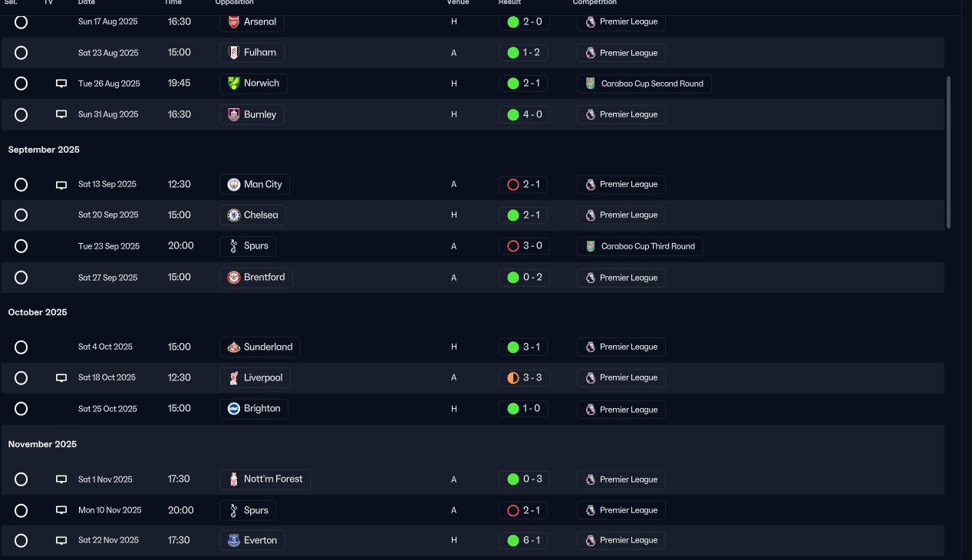
Task: Click the orange draw indicator for Liverpool match
Action: 513,377
